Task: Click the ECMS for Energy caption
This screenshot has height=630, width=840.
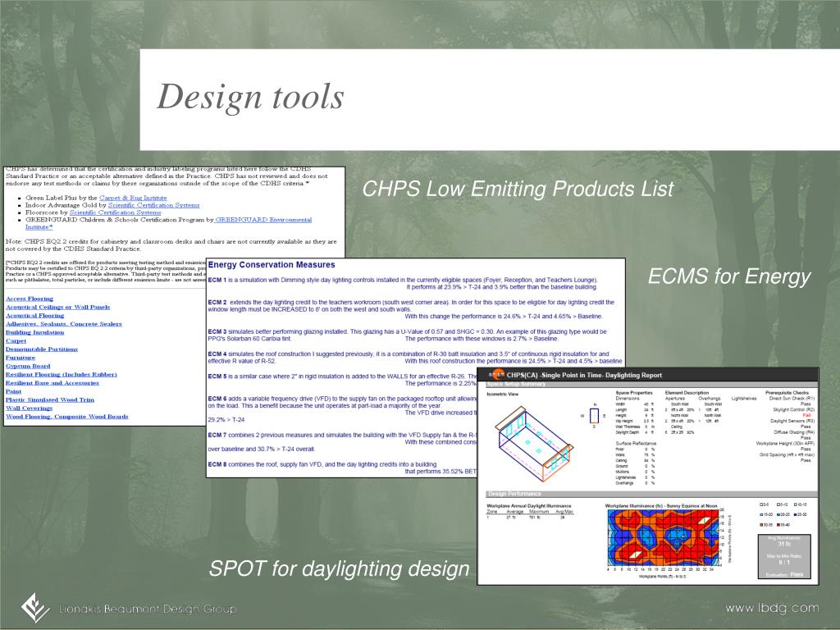Action: [728, 276]
